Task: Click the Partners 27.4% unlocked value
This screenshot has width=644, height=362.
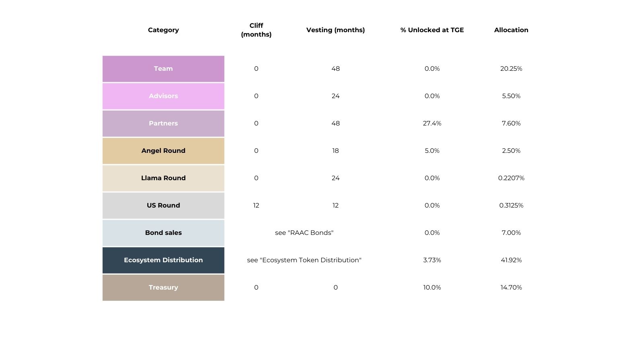Action: (x=432, y=123)
